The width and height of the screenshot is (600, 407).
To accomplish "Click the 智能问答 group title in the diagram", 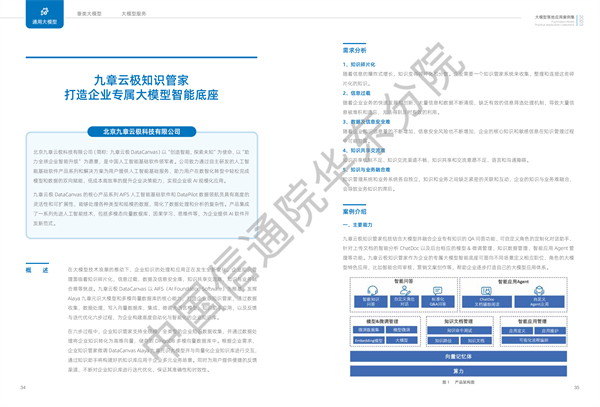I will pos(404,281).
